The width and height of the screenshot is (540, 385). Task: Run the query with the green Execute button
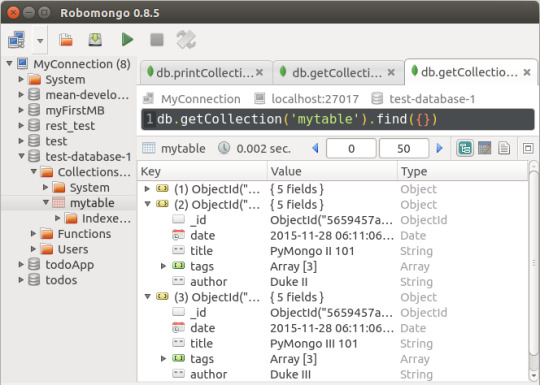coord(127,40)
